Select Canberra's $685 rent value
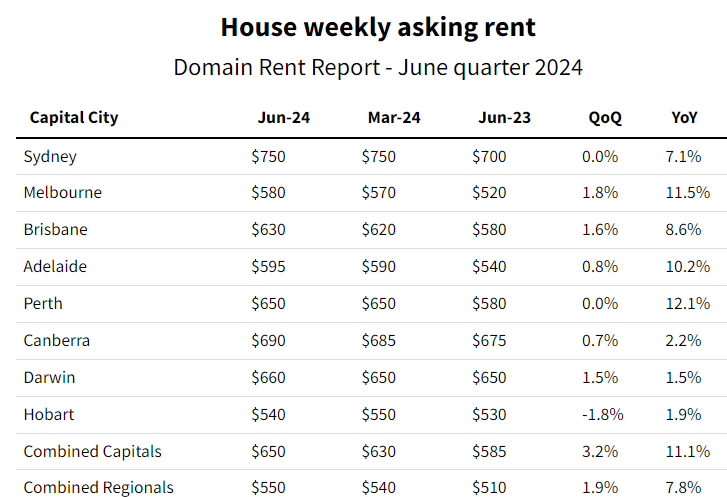This screenshot has width=727, height=497. (379, 340)
